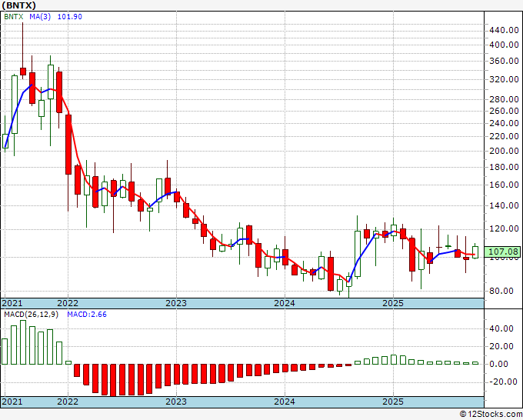Select 2023 on the price chart timeline

tap(176, 303)
